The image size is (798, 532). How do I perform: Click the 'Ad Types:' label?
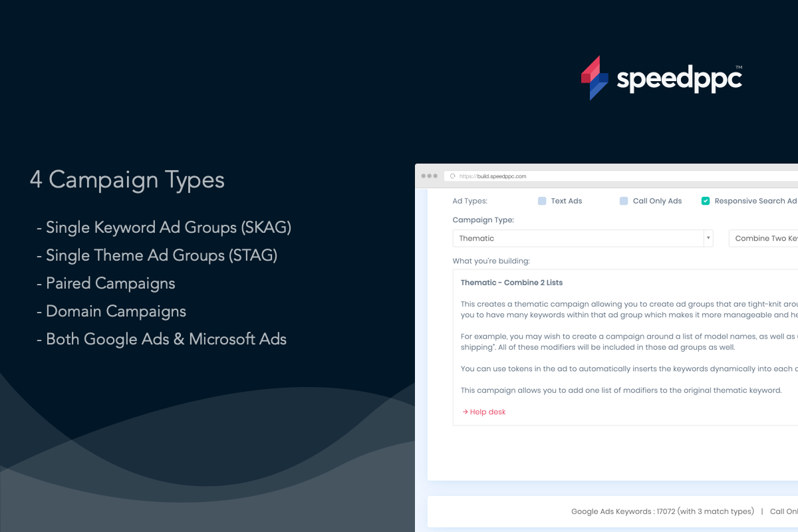(x=469, y=201)
